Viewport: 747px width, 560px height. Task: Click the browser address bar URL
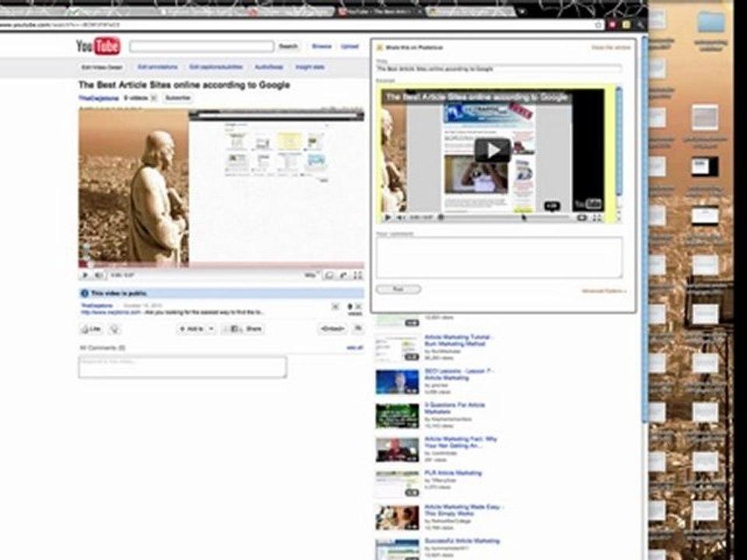[60, 24]
